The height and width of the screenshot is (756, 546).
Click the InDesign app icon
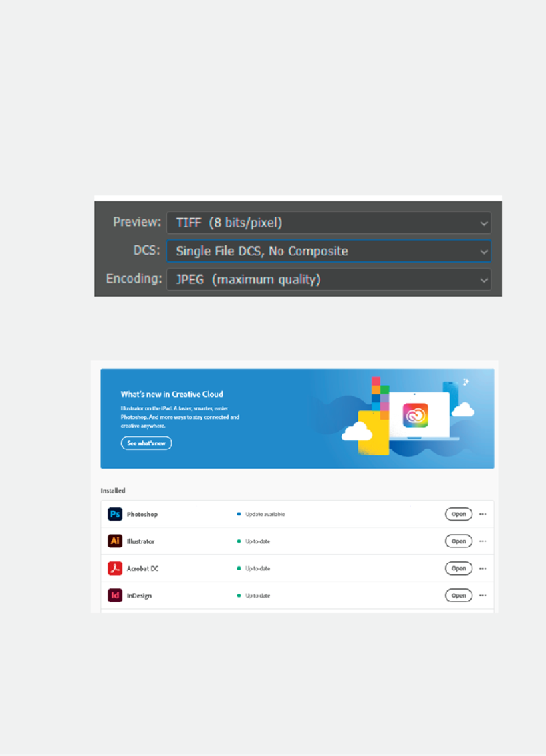click(115, 595)
